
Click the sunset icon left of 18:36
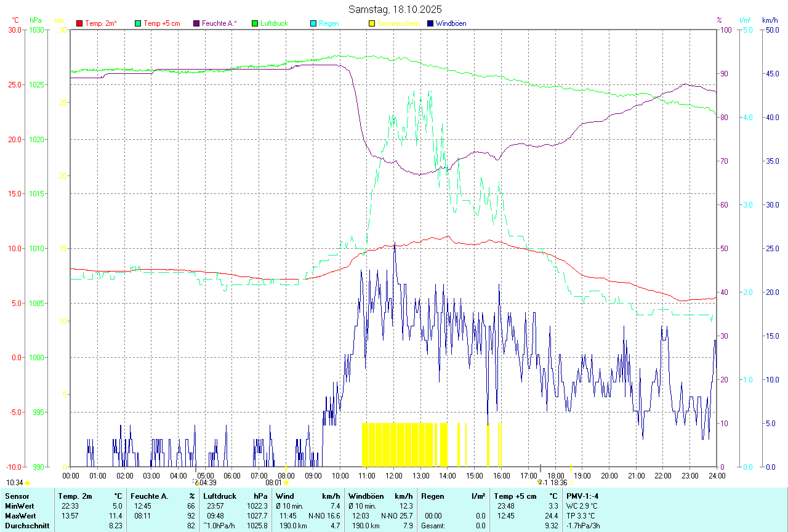[540, 483]
